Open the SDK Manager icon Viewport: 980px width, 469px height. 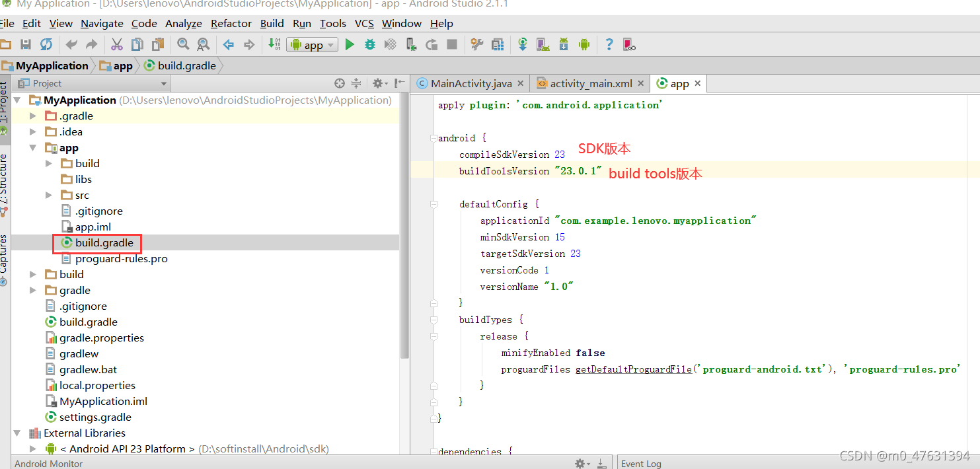(564, 44)
